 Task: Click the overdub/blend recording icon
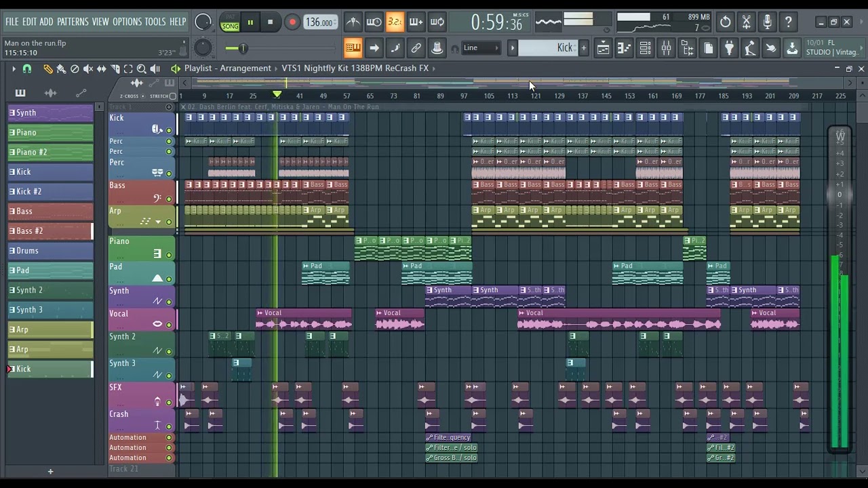point(416,22)
